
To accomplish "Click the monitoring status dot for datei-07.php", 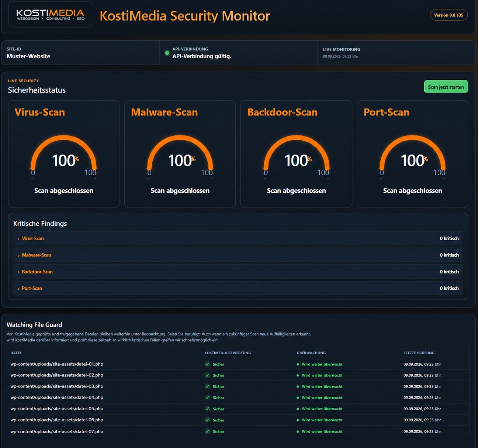I will click(298, 431).
